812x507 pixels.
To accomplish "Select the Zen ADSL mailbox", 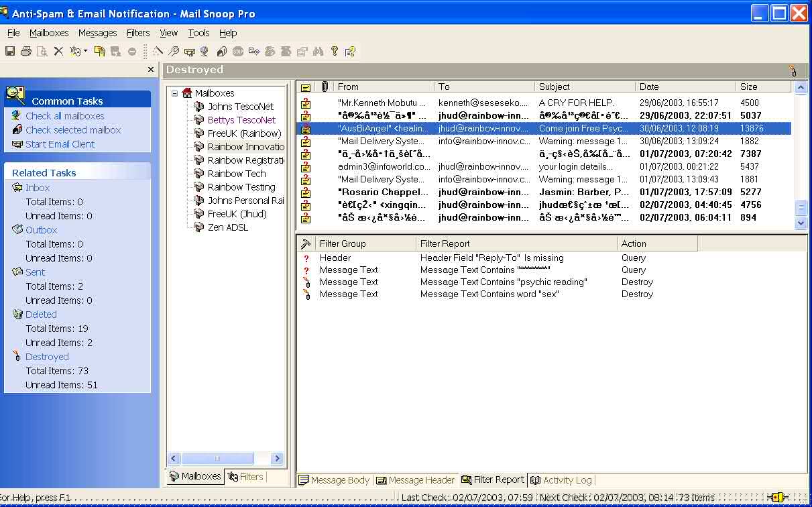I will [x=228, y=227].
